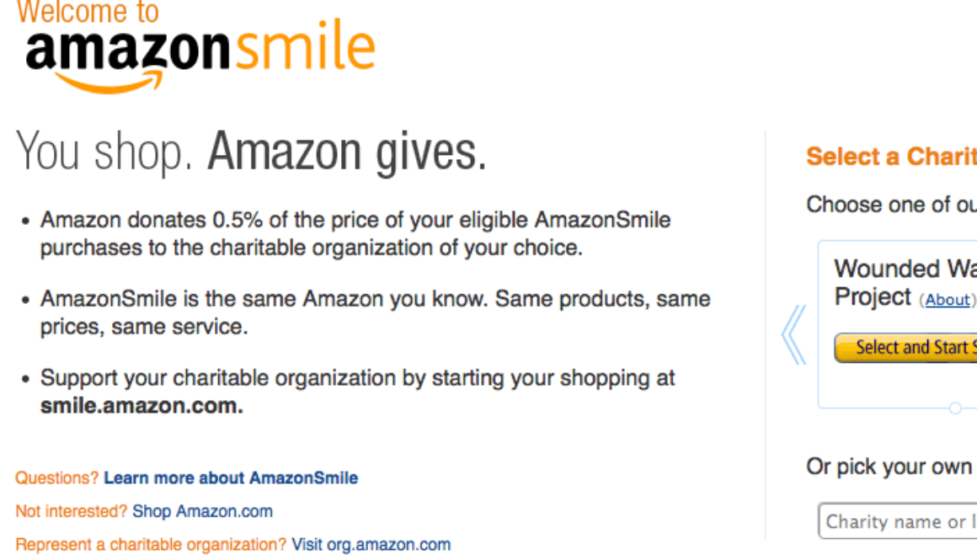This screenshot has height=560, width=977.
Task: Click 'Represent a charitable organization?' label
Action: [x=151, y=545]
